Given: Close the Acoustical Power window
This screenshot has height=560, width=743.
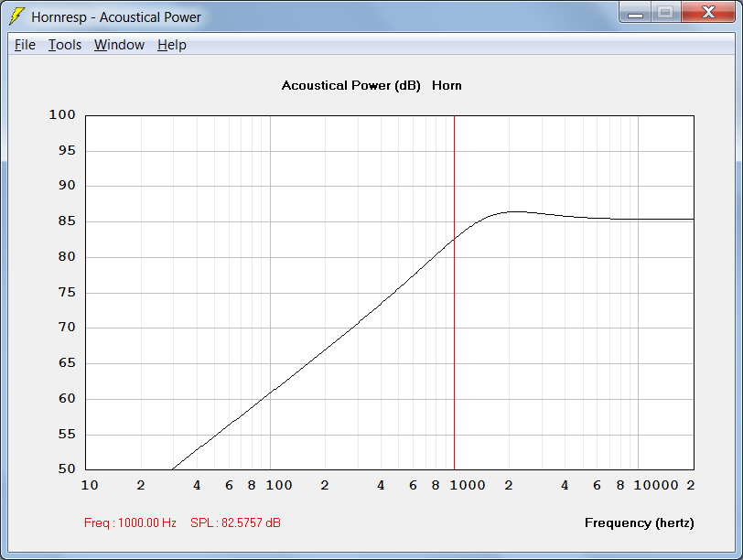Looking at the screenshot, I should point(708,12).
